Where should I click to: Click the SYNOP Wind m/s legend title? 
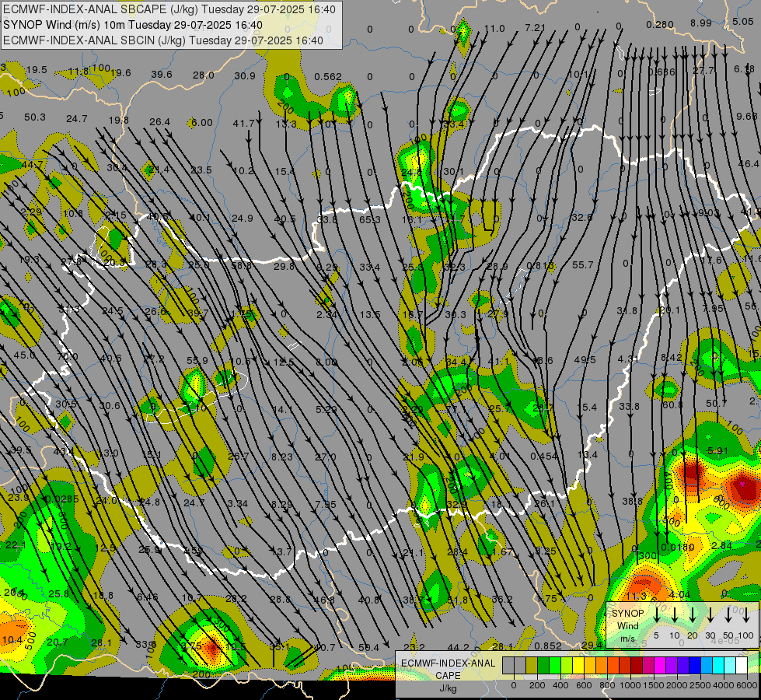point(627,626)
